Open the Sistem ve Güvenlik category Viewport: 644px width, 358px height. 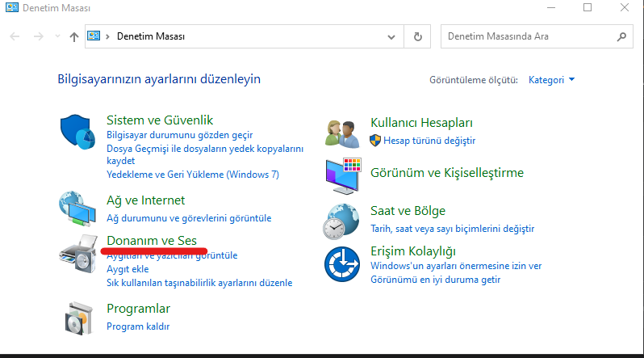click(x=160, y=120)
